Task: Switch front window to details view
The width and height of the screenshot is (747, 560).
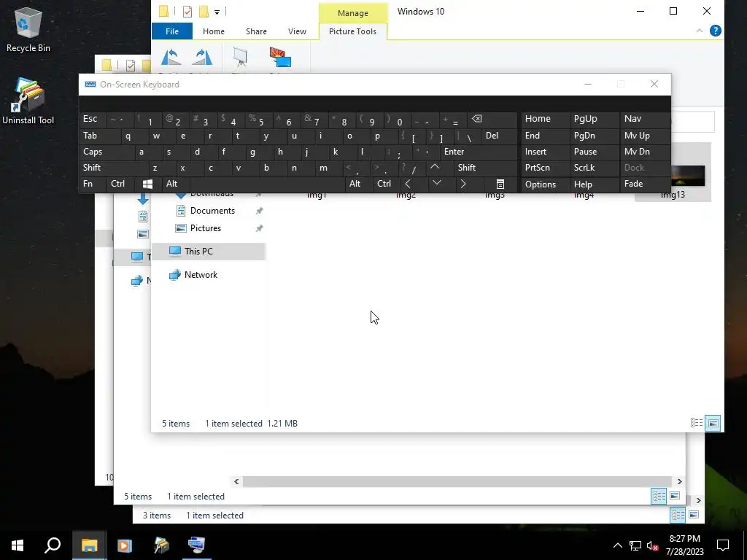Action: click(697, 423)
